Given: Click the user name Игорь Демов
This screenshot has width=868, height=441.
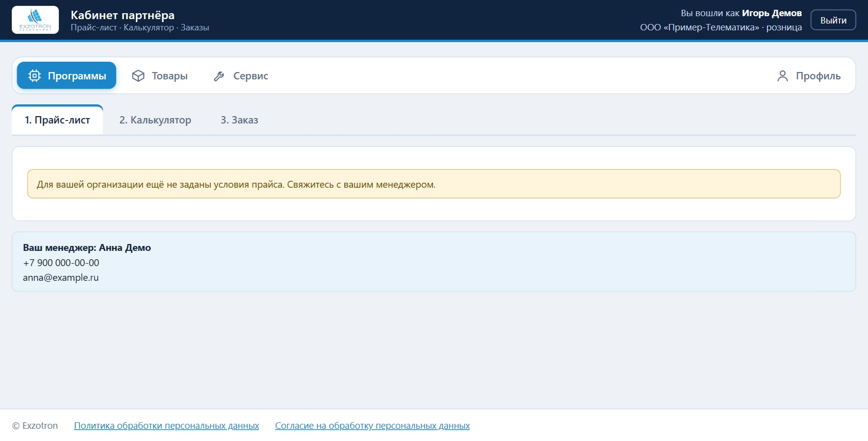Looking at the screenshot, I should pyautogui.click(x=772, y=13).
